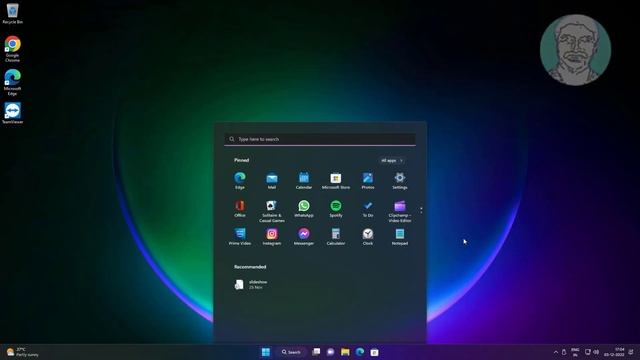This screenshot has height=360, width=640.
Task: Open the Calendar pinned app
Action: click(304, 180)
